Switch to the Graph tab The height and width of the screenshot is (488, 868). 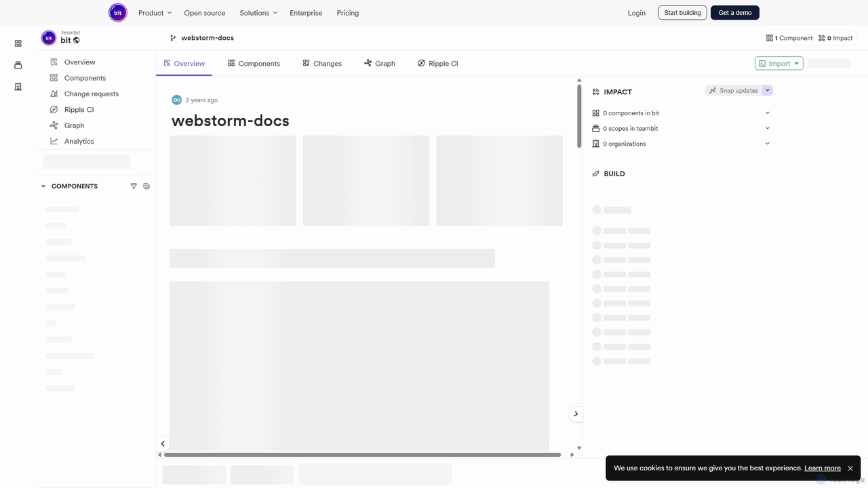point(380,64)
